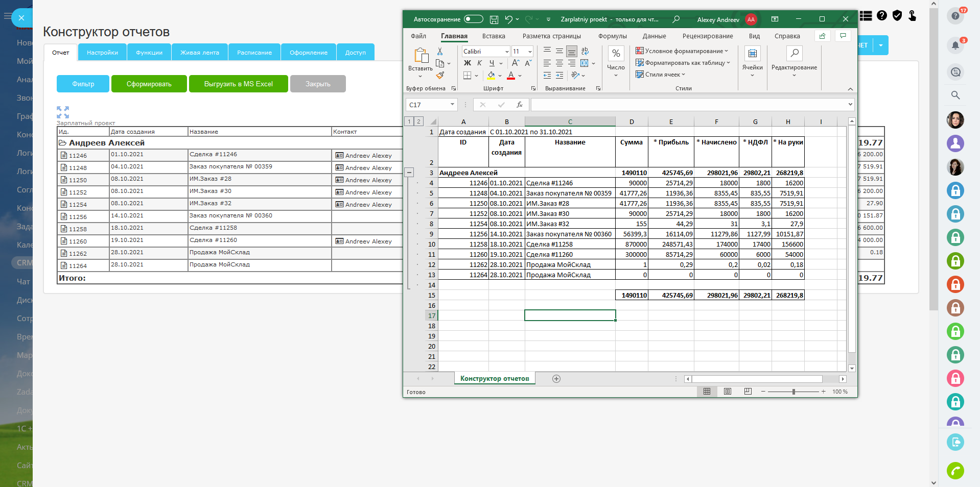This screenshot has width=980, height=487.
Task: Collapse the Андреев Алексей outline group
Action: pyautogui.click(x=409, y=173)
